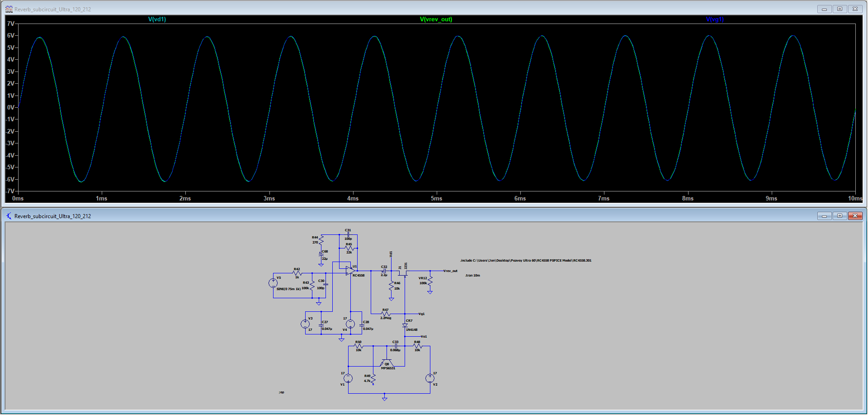
Task: Select resistor R46 symbol
Action: pyautogui.click(x=391, y=286)
